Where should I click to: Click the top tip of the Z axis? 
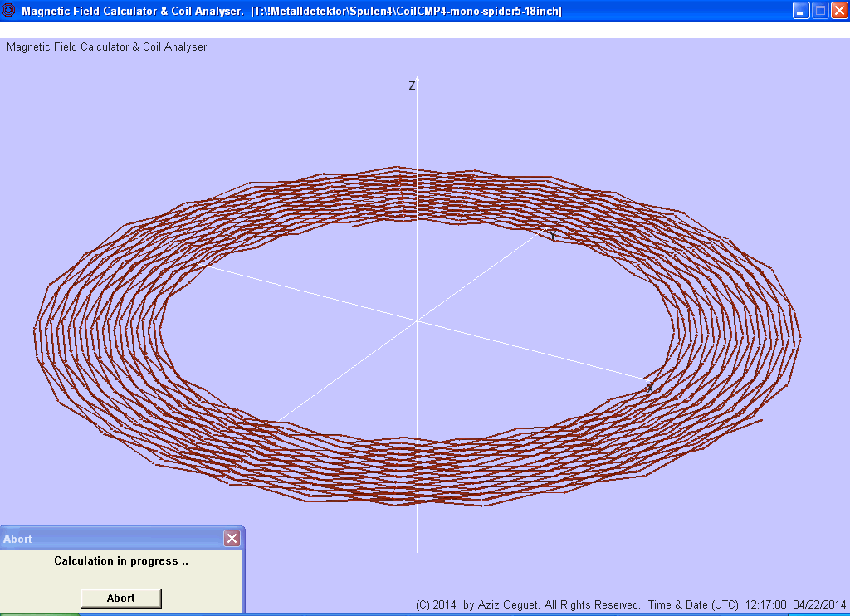coord(417,80)
